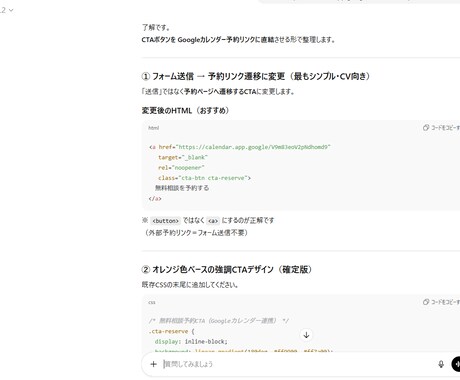Click the target="_blank" code line

[183, 157]
